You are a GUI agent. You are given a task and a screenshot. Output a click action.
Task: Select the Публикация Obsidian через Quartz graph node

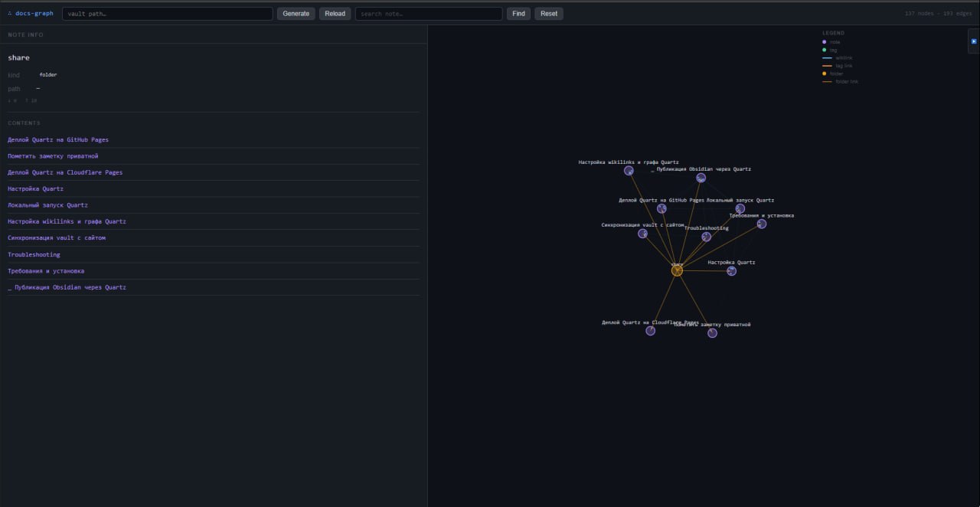click(x=701, y=178)
